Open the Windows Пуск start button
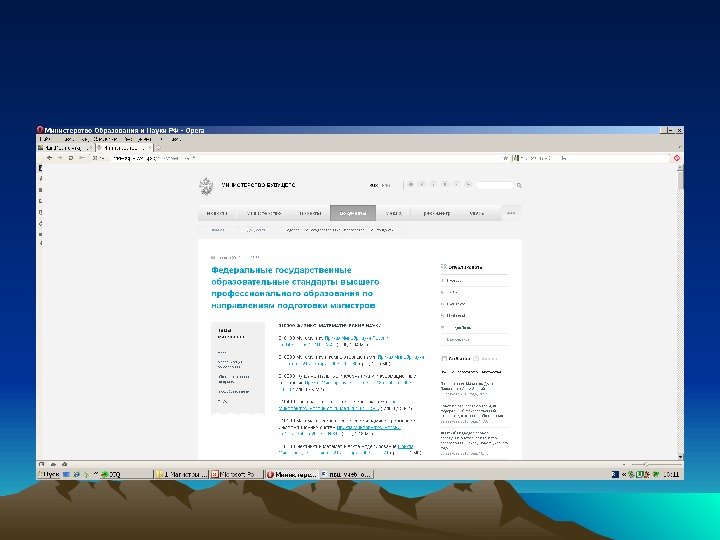 click(x=48, y=474)
